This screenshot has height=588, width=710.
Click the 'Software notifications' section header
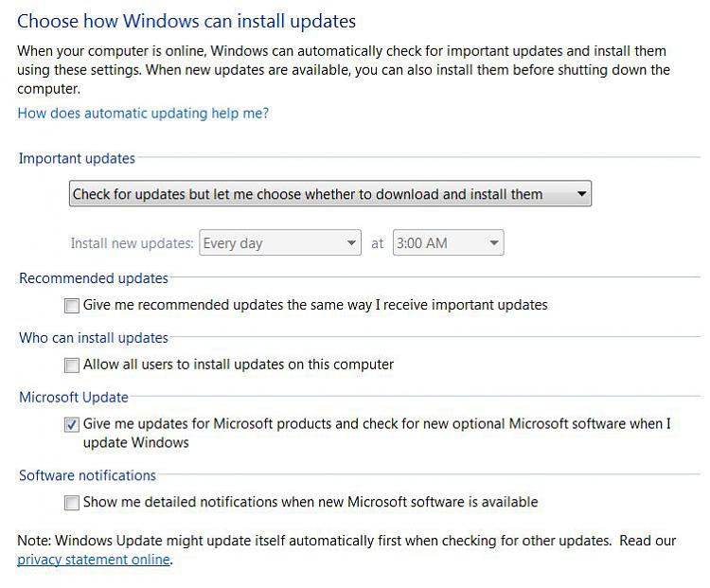[x=87, y=475]
